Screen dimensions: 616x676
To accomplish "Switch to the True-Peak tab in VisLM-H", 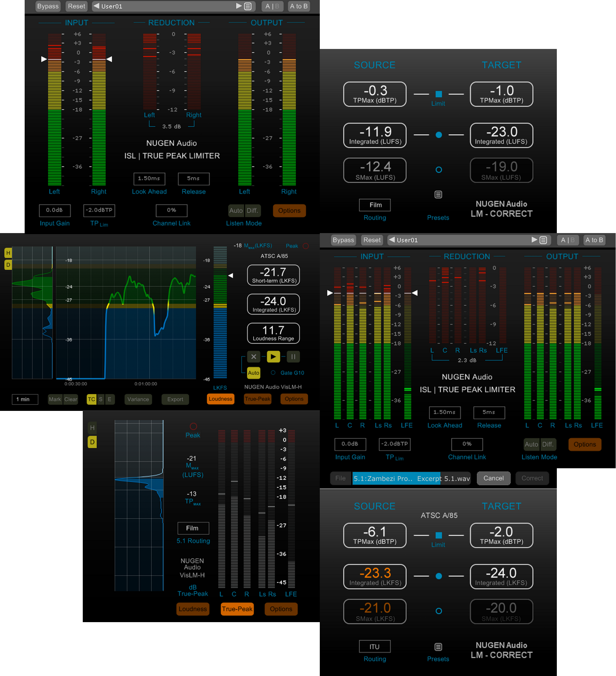I will tap(257, 399).
